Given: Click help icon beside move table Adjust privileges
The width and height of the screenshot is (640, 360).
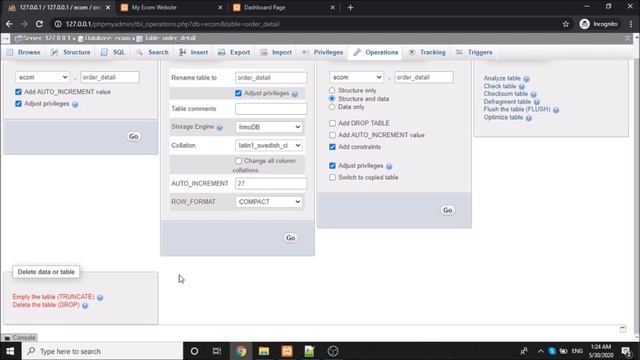Looking at the screenshot, I should click(x=75, y=104).
